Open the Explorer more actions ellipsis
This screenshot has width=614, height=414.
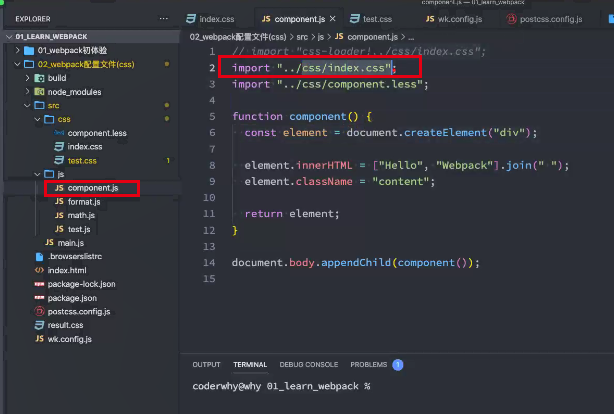pyautogui.click(x=164, y=18)
